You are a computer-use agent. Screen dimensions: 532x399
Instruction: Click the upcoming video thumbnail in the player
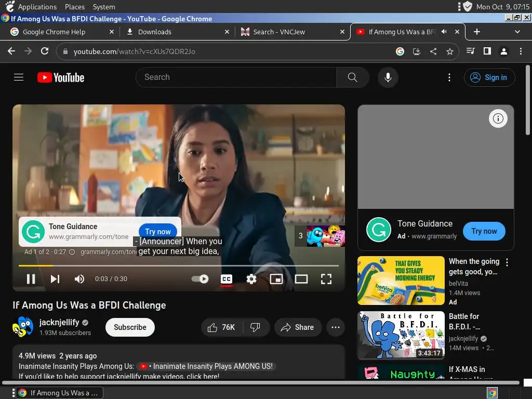[326, 236]
